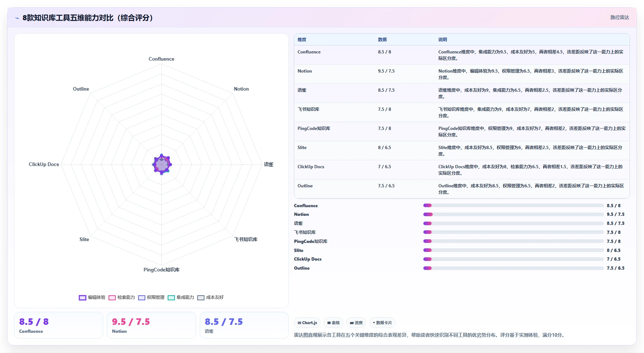Select the 飞书知识库 table row name
Screen dimensions: 644x353
pyautogui.click(x=308, y=109)
